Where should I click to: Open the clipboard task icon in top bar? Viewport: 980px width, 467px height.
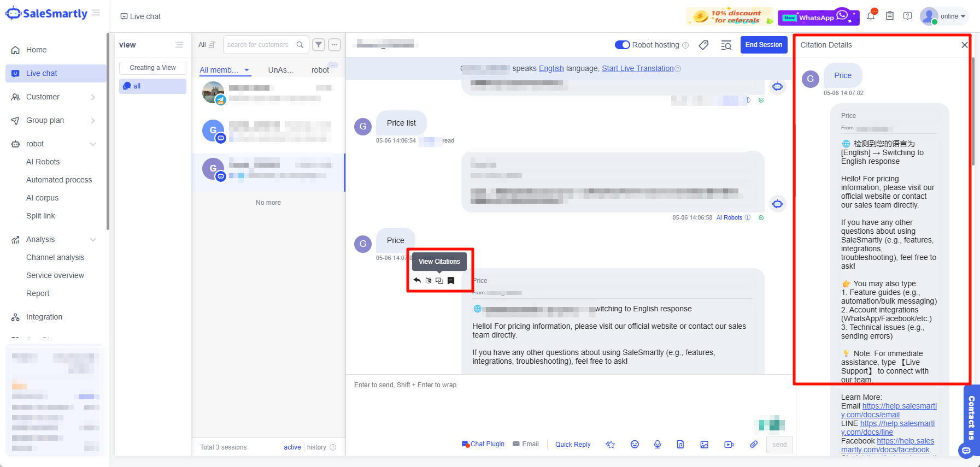click(x=890, y=16)
